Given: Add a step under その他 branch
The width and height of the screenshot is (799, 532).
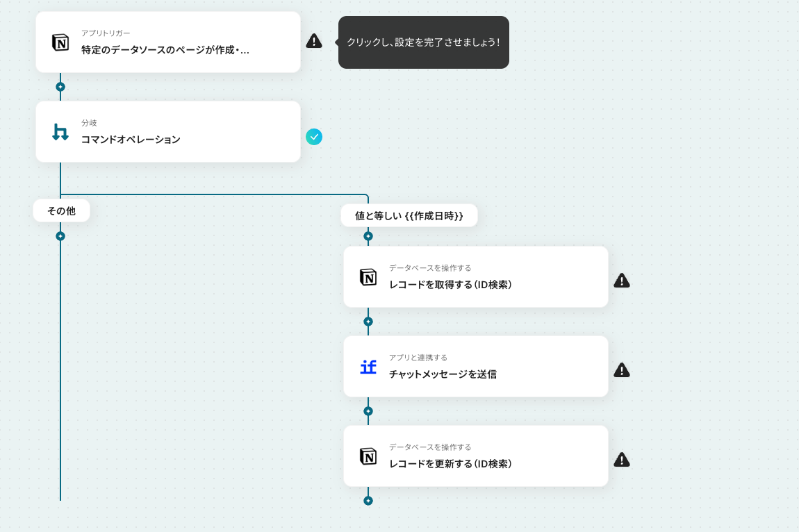Looking at the screenshot, I should 60,236.
